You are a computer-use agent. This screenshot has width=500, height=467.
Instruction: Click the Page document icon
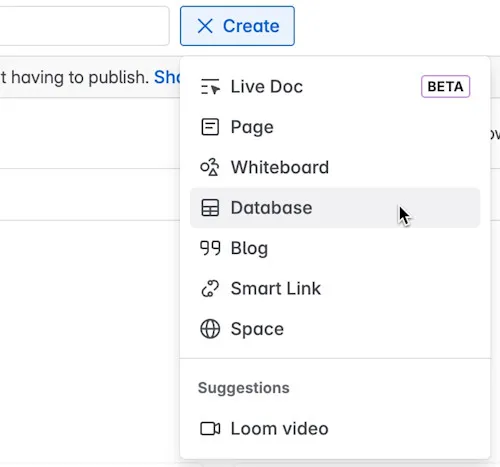(x=210, y=127)
